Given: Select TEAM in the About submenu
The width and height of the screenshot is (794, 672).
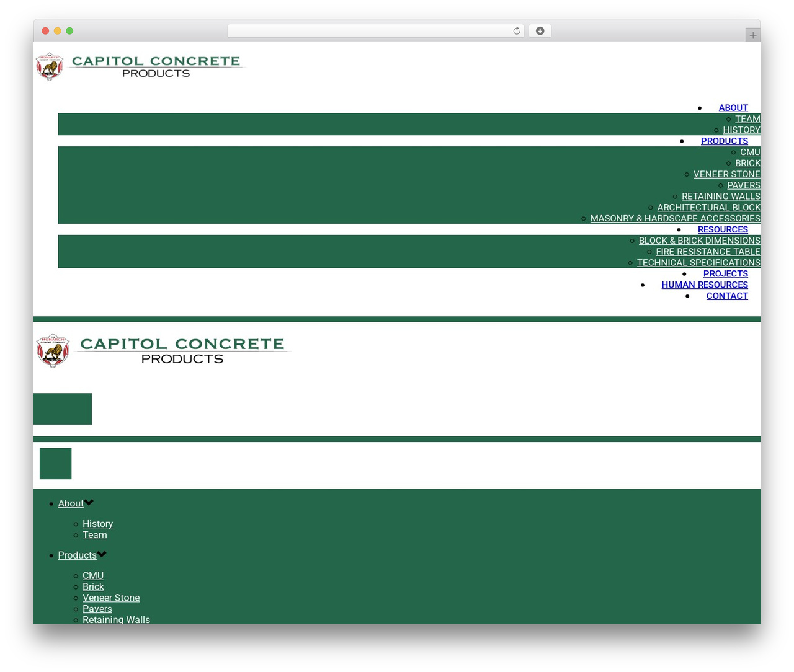Looking at the screenshot, I should click(747, 119).
